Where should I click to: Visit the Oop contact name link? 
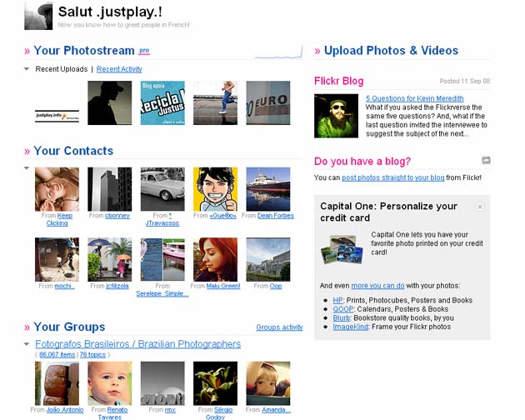click(x=276, y=286)
